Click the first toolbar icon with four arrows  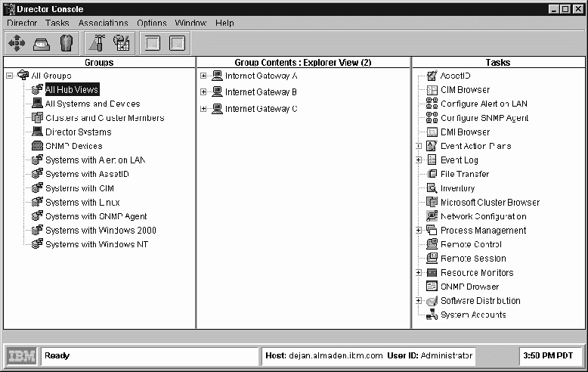pyautogui.click(x=17, y=42)
